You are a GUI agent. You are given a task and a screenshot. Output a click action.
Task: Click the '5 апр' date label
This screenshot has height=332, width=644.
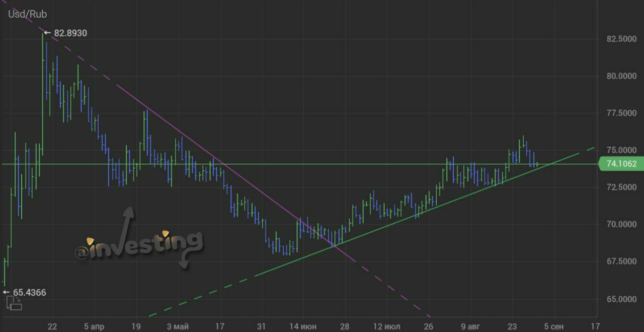point(94,326)
